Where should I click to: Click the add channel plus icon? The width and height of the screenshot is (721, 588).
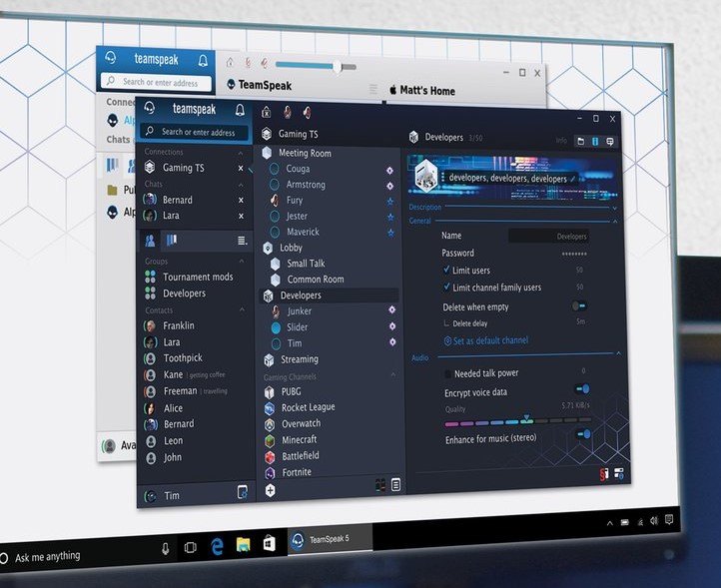270,490
